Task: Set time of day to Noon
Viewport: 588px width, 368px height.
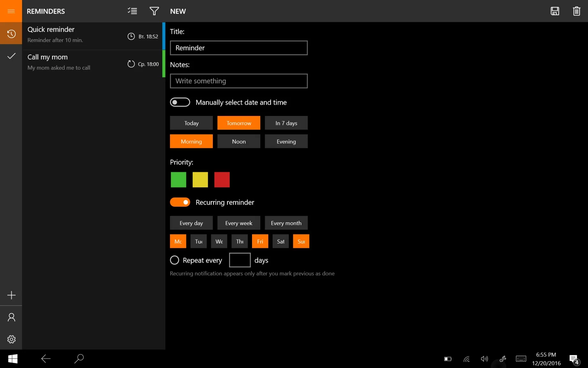Action: (239, 142)
